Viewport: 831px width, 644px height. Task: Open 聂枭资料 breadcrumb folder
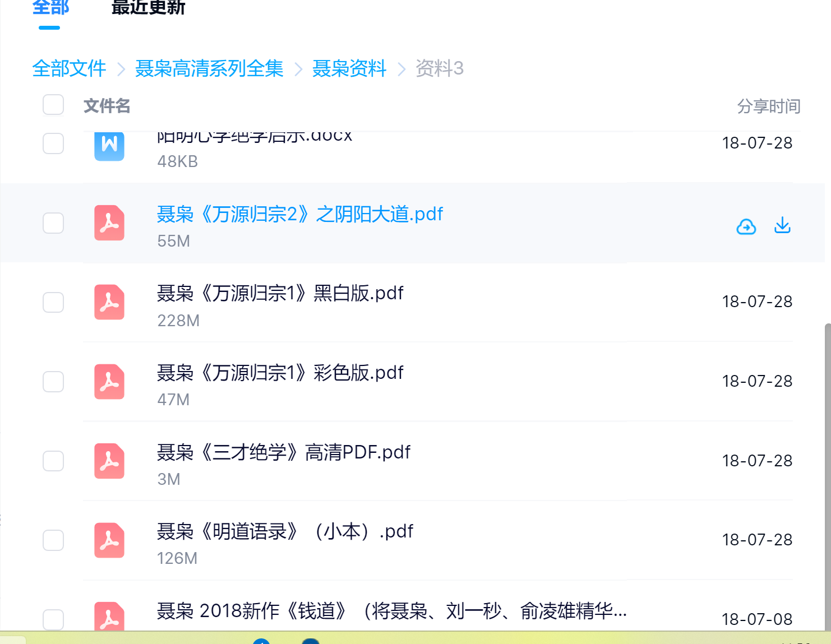point(349,68)
